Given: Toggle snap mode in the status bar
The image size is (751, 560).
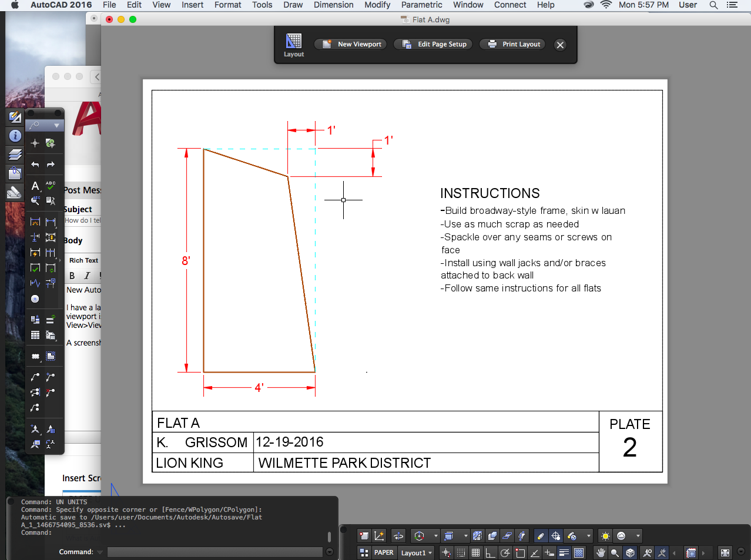Looking at the screenshot, I should [461, 553].
